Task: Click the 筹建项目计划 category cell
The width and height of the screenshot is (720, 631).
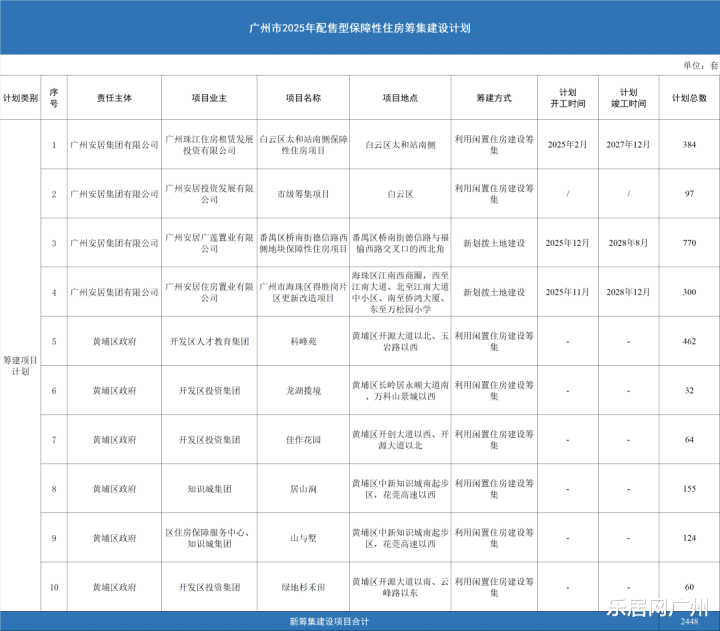Action: click(x=20, y=366)
